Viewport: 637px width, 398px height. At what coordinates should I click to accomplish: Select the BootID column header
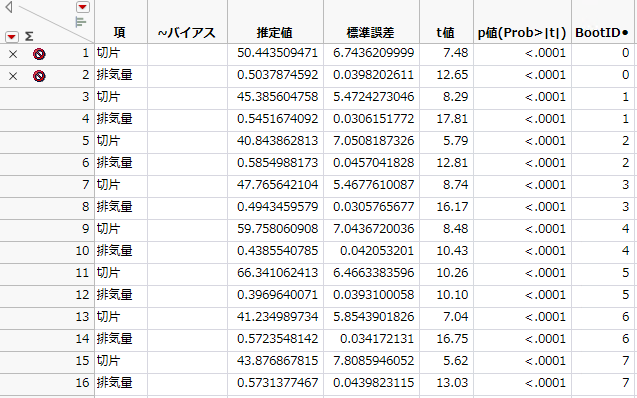(601, 33)
